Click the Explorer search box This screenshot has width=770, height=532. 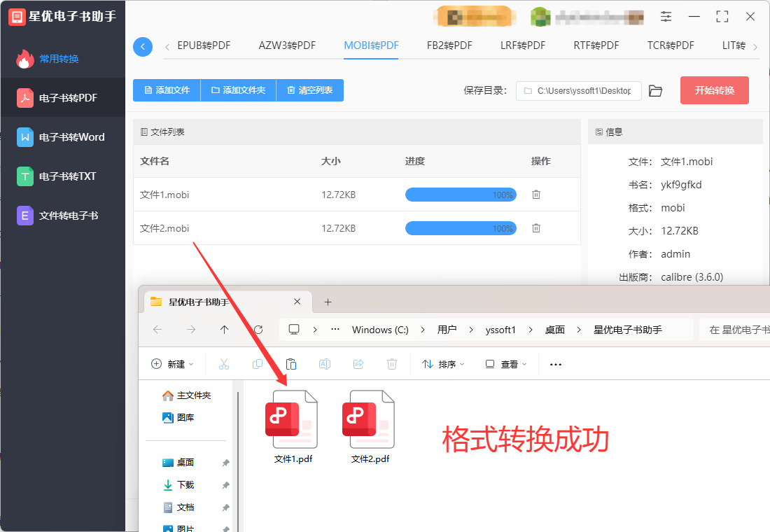coord(734,330)
